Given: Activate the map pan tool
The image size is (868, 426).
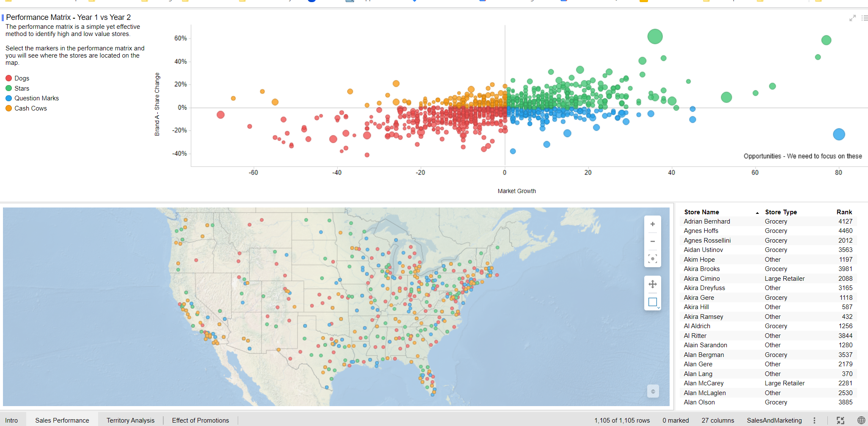Looking at the screenshot, I should tap(653, 284).
